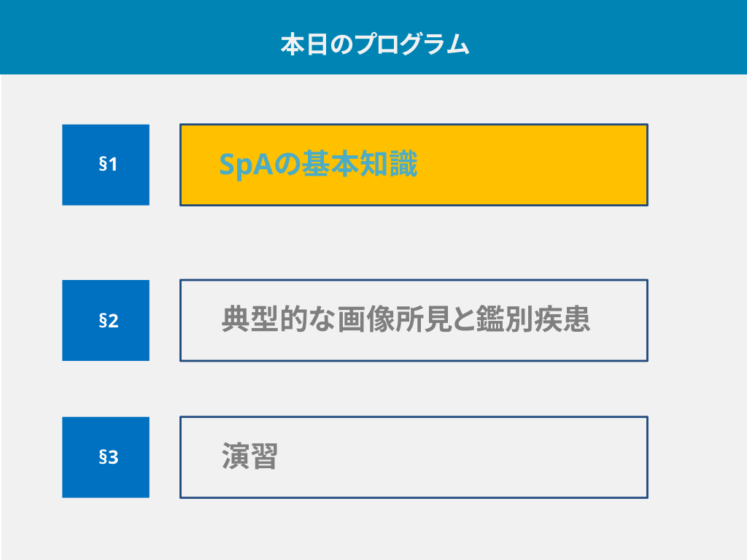Click the §2 blue section marker

click(x=106, y=320)
